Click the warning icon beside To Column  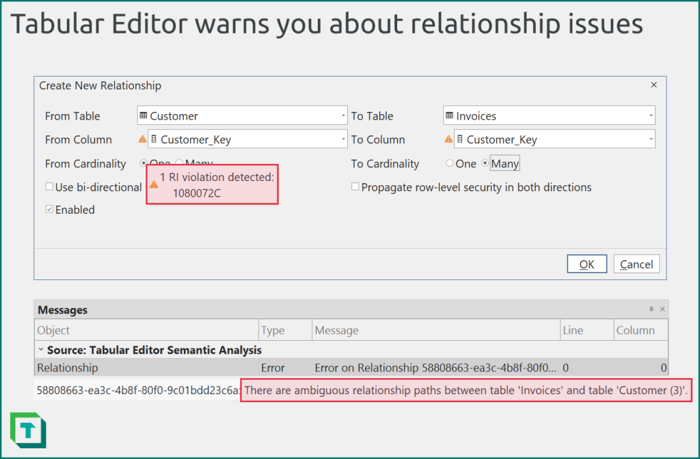click(x=448, y=139)
